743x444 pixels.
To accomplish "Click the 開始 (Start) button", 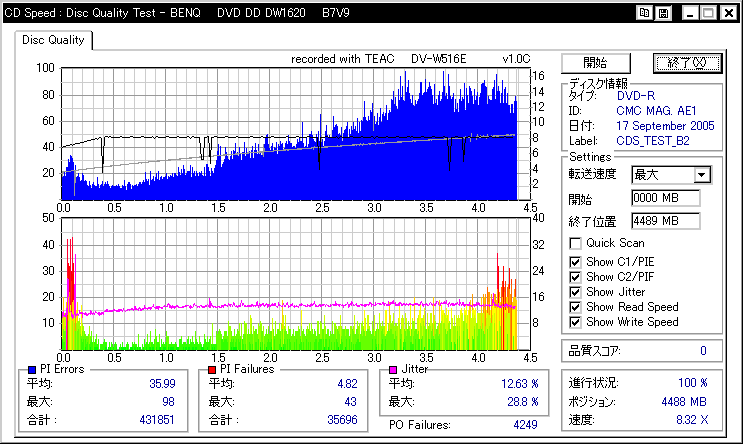I will point(596,63).
